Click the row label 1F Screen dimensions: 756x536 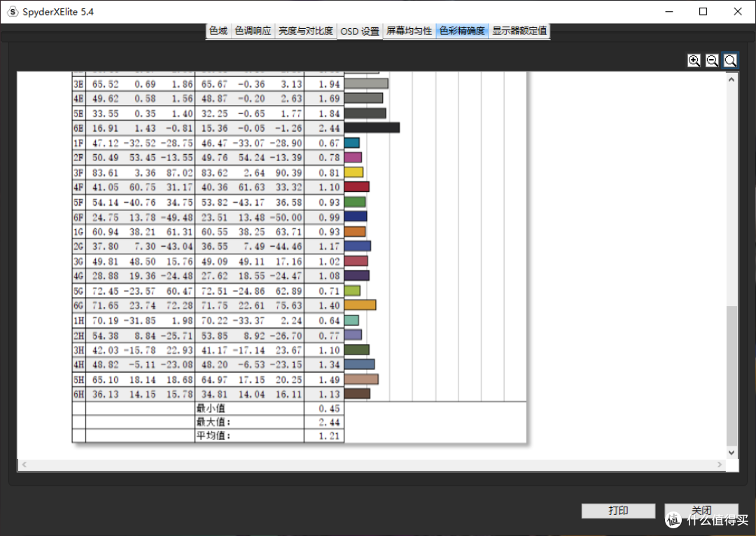(x=78, y=143)
